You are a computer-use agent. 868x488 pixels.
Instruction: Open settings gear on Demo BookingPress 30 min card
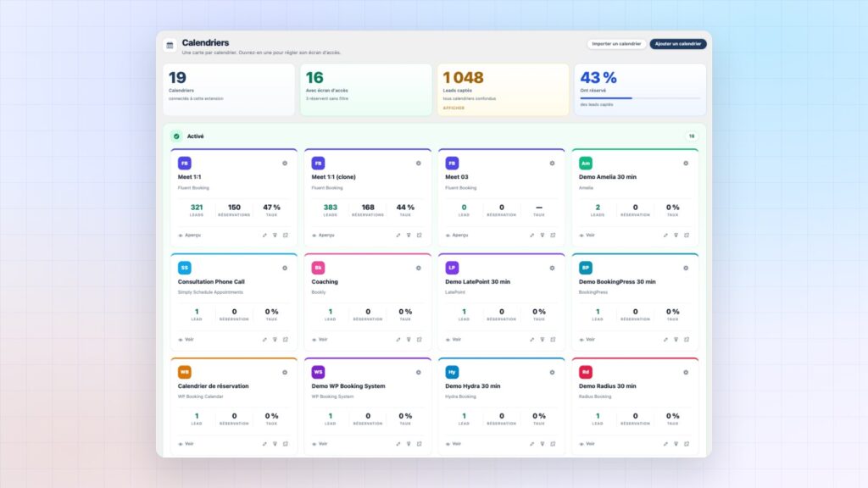(686, 268)
